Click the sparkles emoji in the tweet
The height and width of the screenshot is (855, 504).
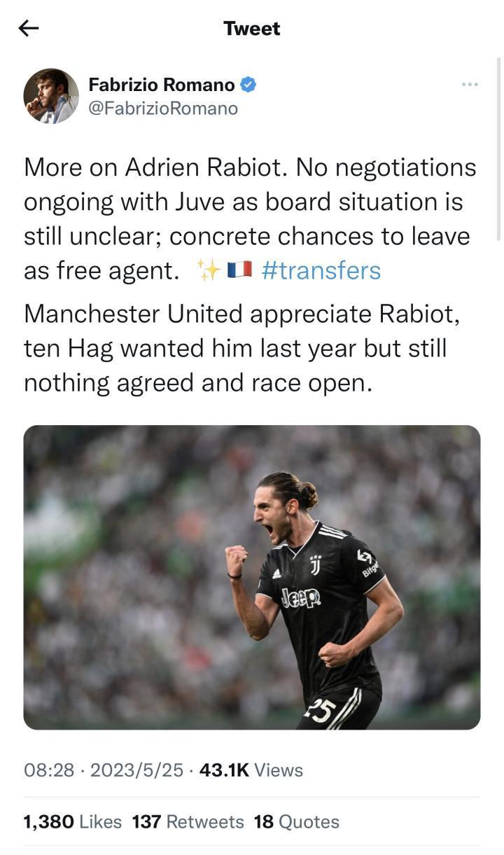coord(208,271)
